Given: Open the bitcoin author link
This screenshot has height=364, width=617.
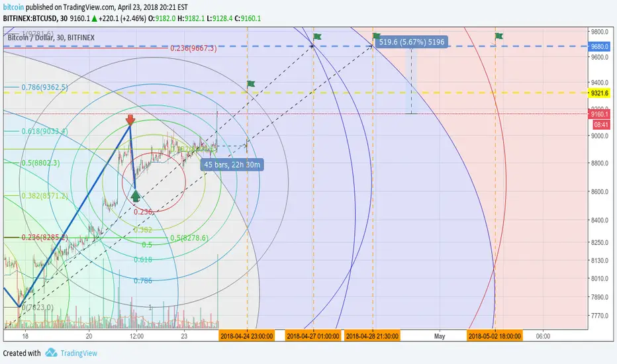Looking at the screenshot, I should [13, 7].
